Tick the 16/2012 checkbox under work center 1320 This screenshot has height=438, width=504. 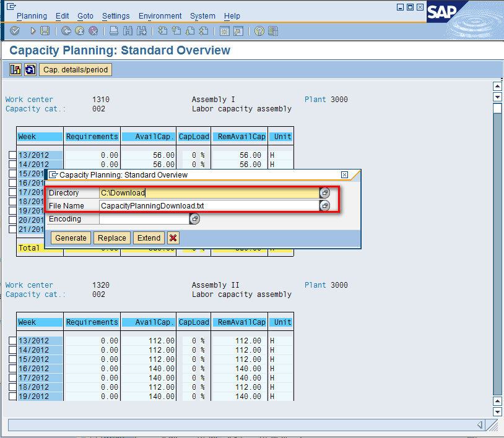pos(13,369)
